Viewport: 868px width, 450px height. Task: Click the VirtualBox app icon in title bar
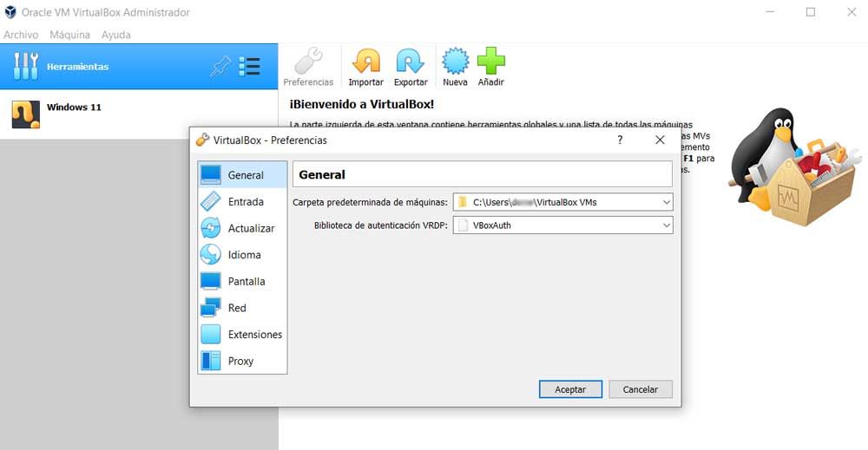(x=10, y=11)
